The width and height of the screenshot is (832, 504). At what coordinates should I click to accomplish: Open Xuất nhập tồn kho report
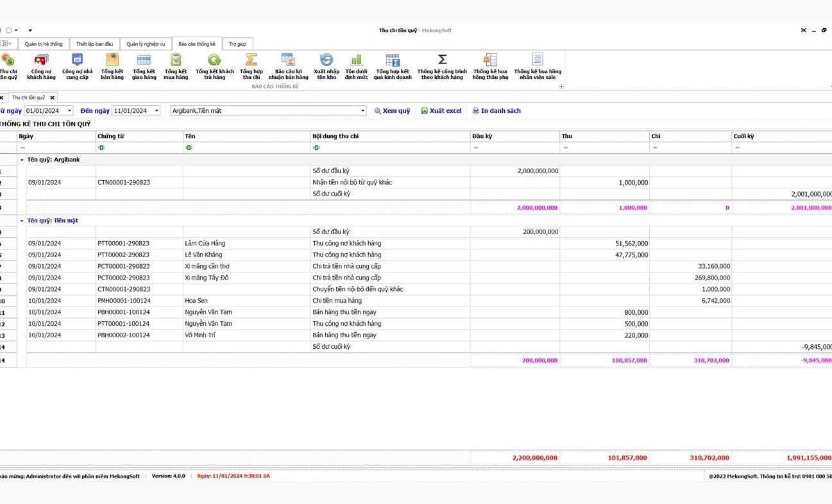click(x=326, y=66)
